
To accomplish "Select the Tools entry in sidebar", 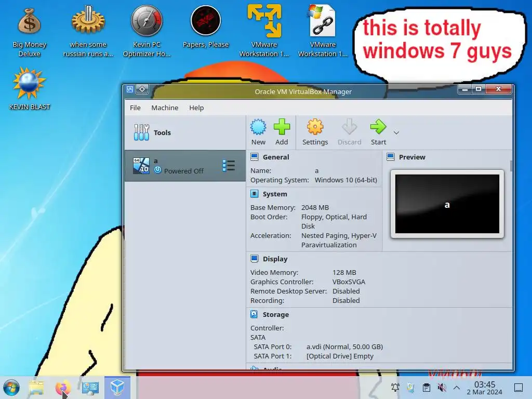I will pyautogui.click(x=185, y=132).
